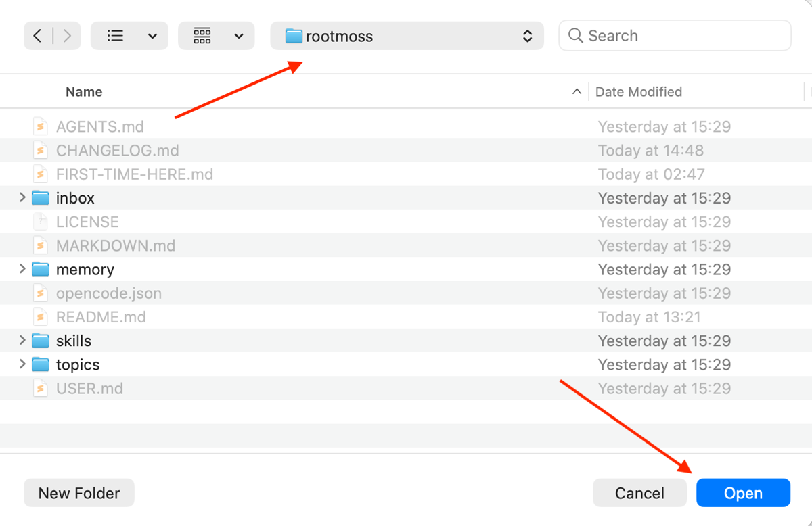The width and height of the screenshot is (812, 526).
Task: Click the folder icon in the rootmoss popup
Action: (294, 36)
